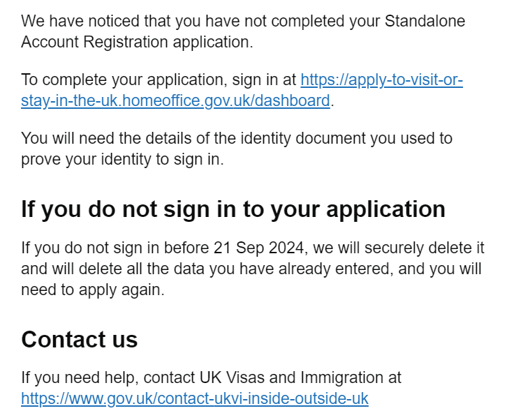Click the 'https://apply-to-visit-or-' link portion
Viewport: 530px width, 420px height.
(x=381, y=80)
